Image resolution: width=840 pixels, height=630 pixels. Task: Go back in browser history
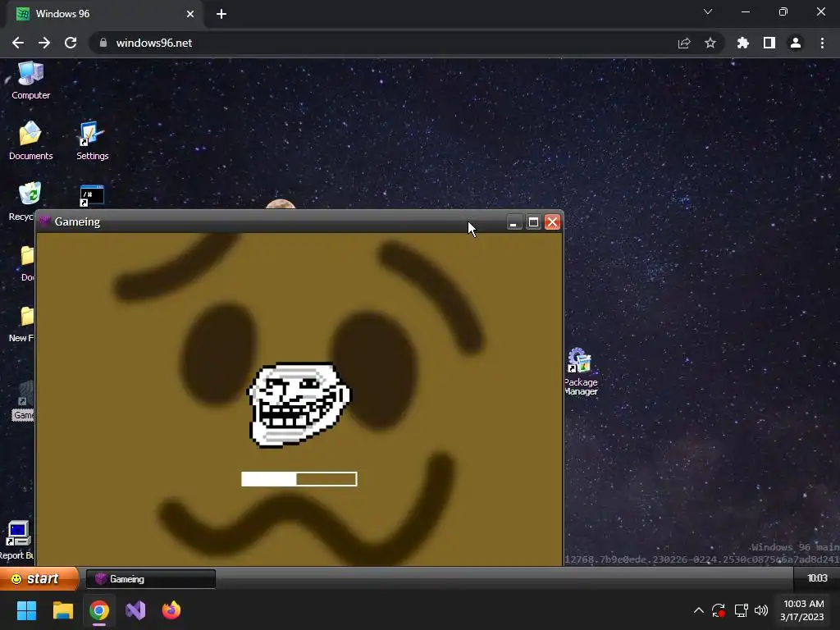click(18, 43)
